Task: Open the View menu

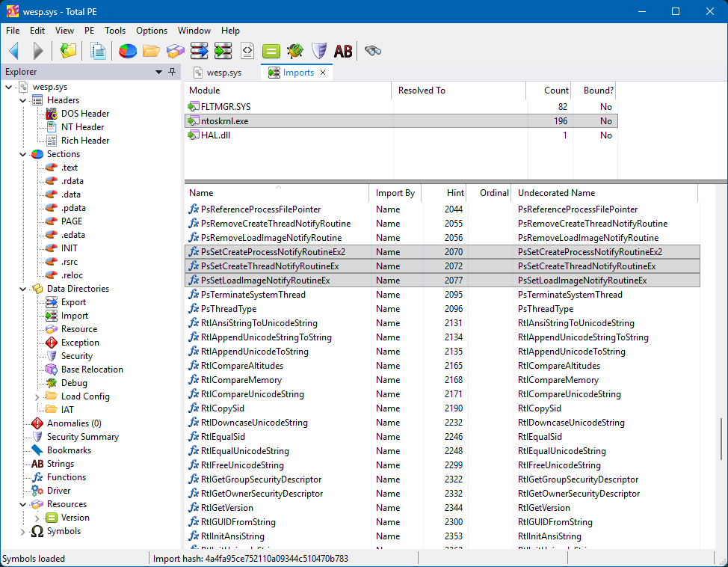Action: click(64, 30)
